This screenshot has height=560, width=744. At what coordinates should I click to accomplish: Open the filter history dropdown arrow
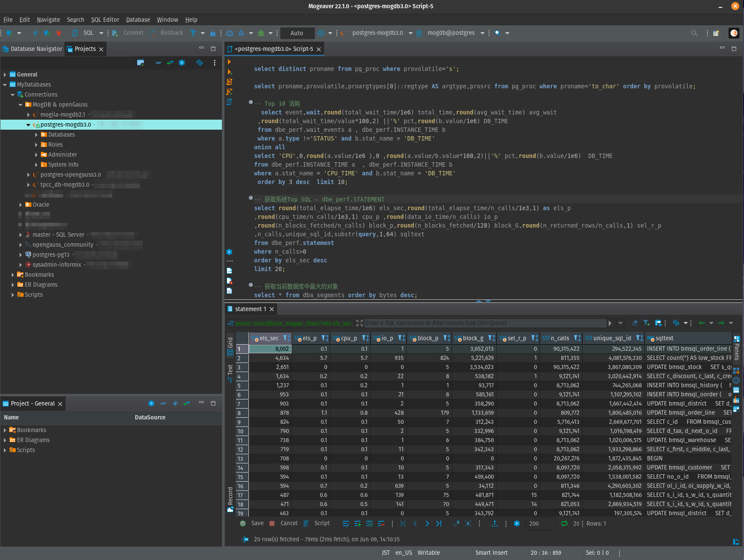click(x=620, y=323)
